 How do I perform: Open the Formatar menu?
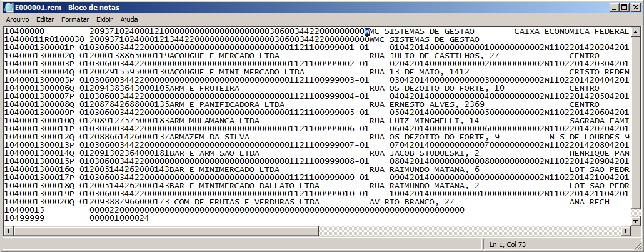74,19
